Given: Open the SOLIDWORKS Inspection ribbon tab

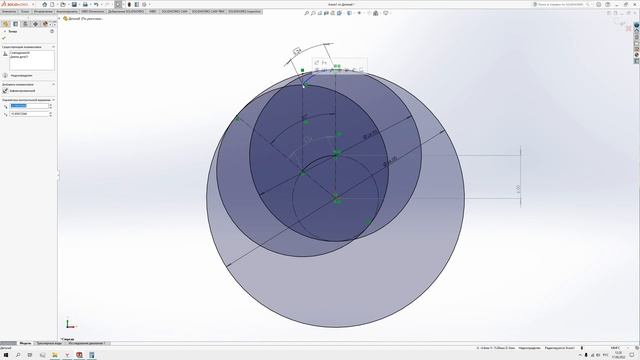Looking at the screenshot, I should 245,11.
